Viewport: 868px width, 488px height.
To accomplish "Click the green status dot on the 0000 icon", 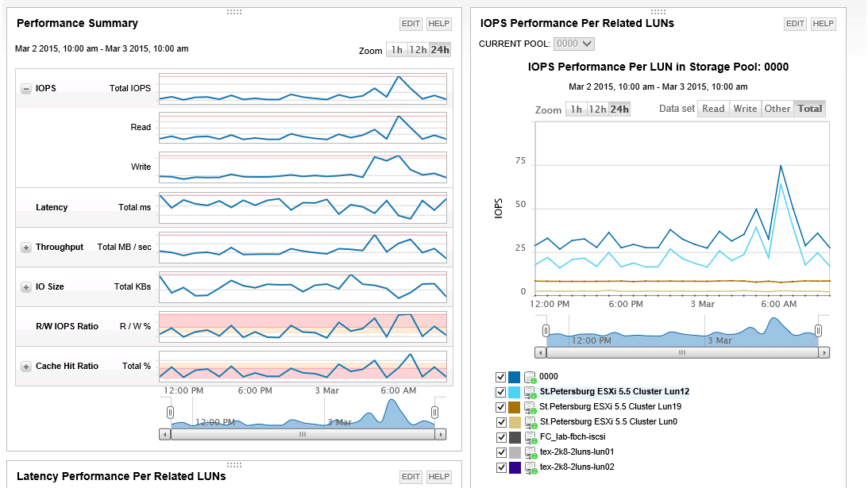I will coord(532,379).
